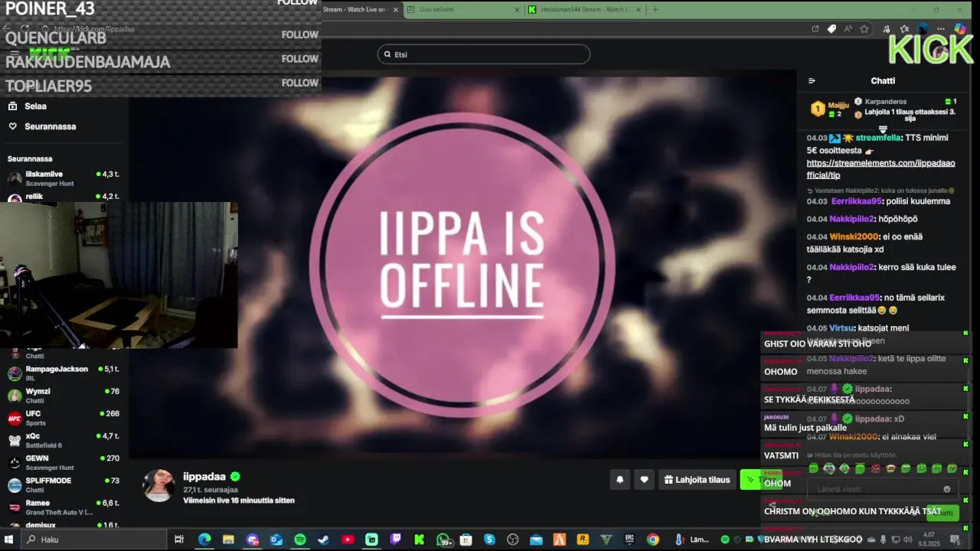Open xQc channel in sidebar
Image resolution: width=980 pixels, height=551 pixels.
64,440
